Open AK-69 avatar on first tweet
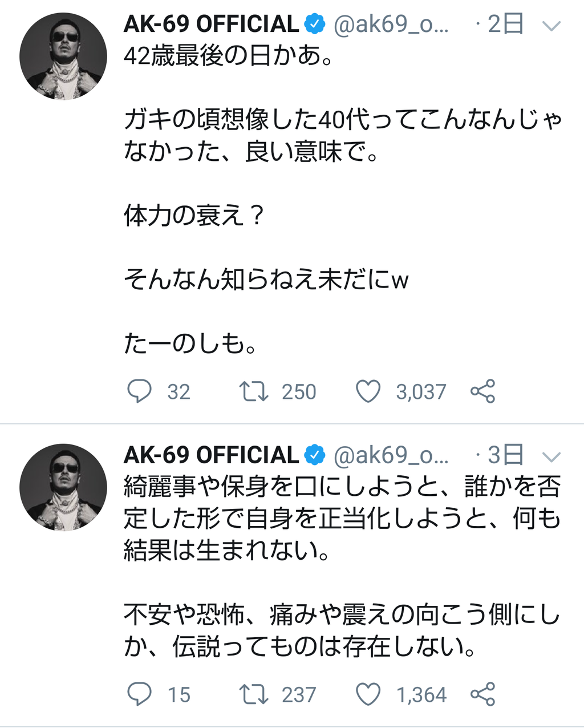Image resolution: width=584 pixels, height=728 pixels. coord(63,56)
